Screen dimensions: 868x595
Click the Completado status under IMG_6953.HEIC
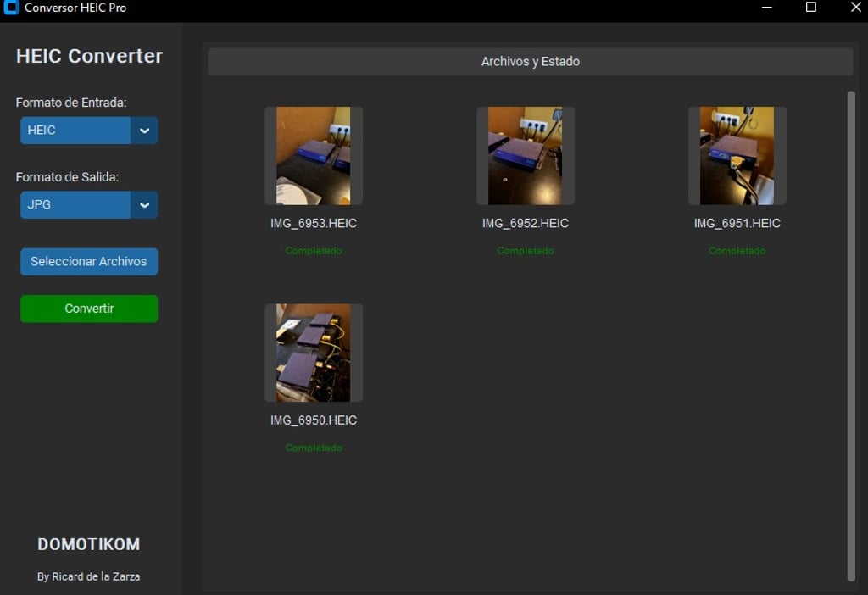(314, 250)
